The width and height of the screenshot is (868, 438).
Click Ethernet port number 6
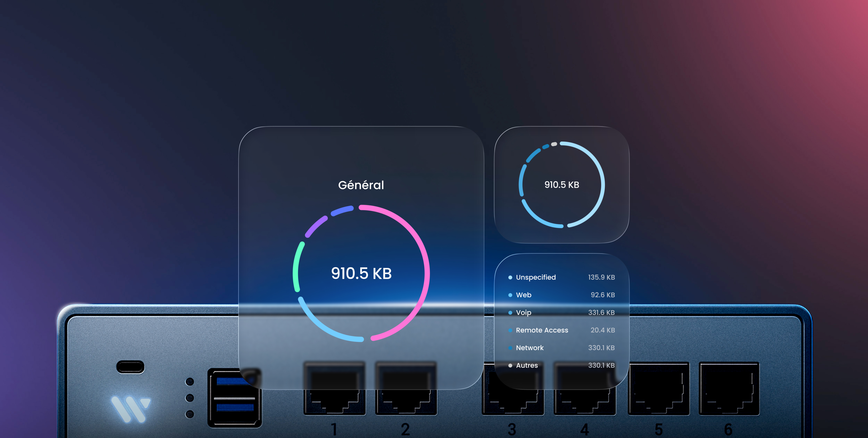click(x=729, y=389)
